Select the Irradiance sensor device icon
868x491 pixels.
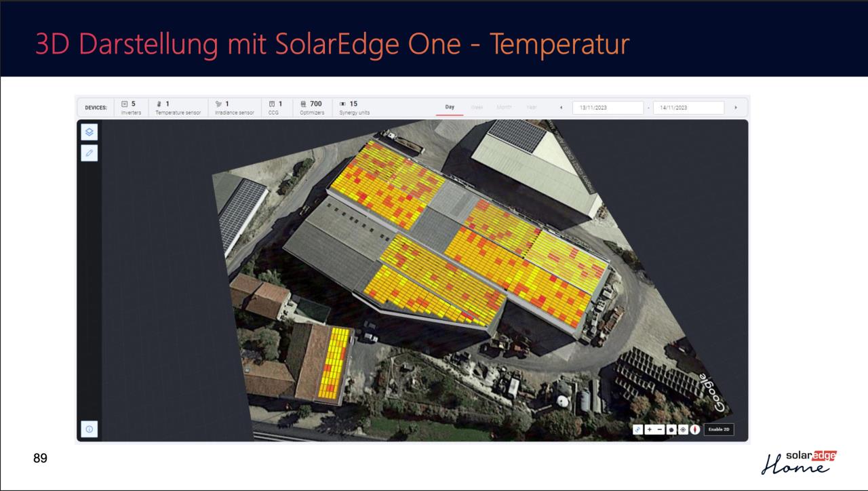point(217,104)
